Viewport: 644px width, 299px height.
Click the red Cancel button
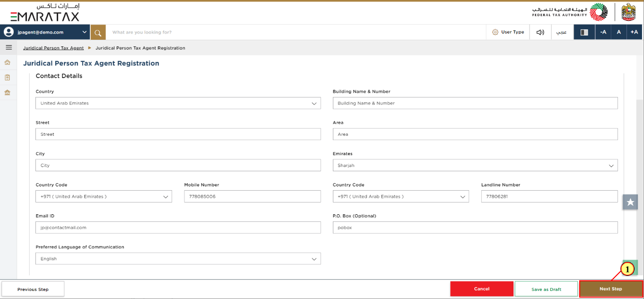click(482, 289)
